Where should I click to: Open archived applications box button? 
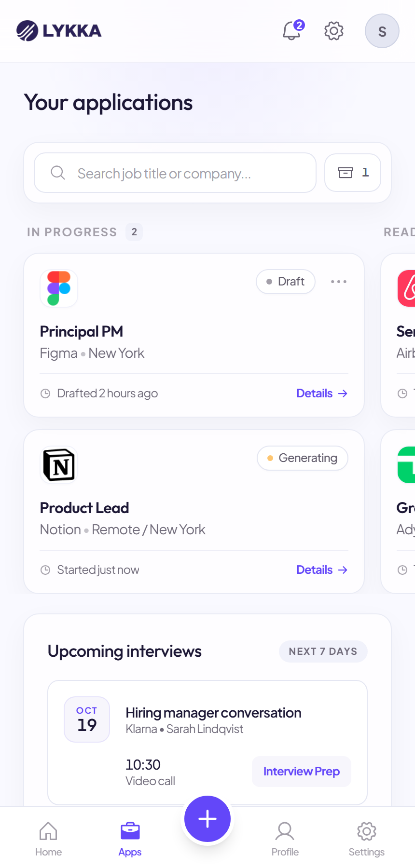point(353,173)
